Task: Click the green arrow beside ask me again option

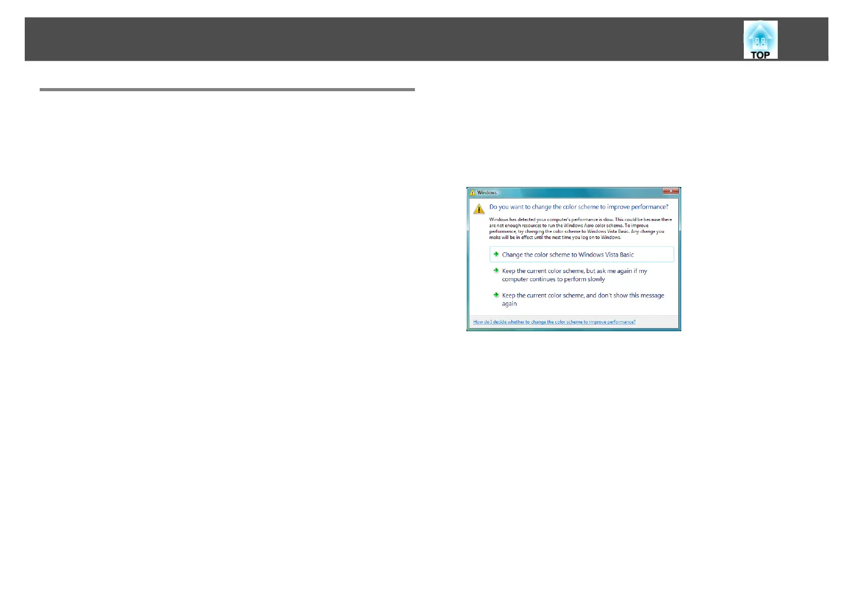Action: (x=496, y=270)
